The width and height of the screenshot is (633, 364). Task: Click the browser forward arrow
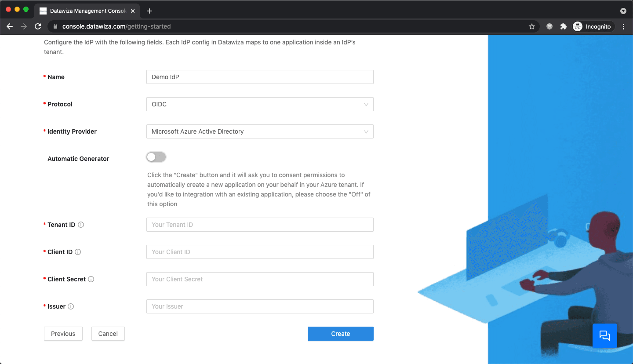[x=24, y=26]
